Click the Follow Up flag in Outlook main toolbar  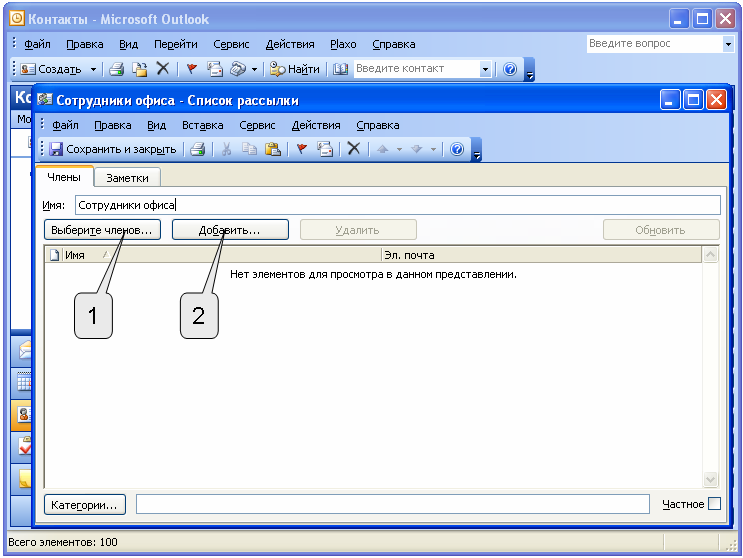point(192,69)
